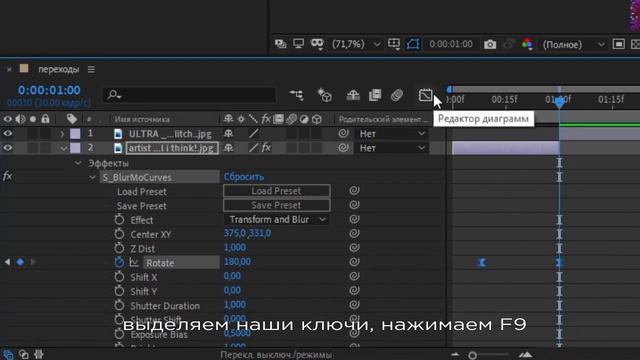The height and width of the screenshot is (360, 640).
Task: Hide the artist layer eye
Action: tap(8, 148)
